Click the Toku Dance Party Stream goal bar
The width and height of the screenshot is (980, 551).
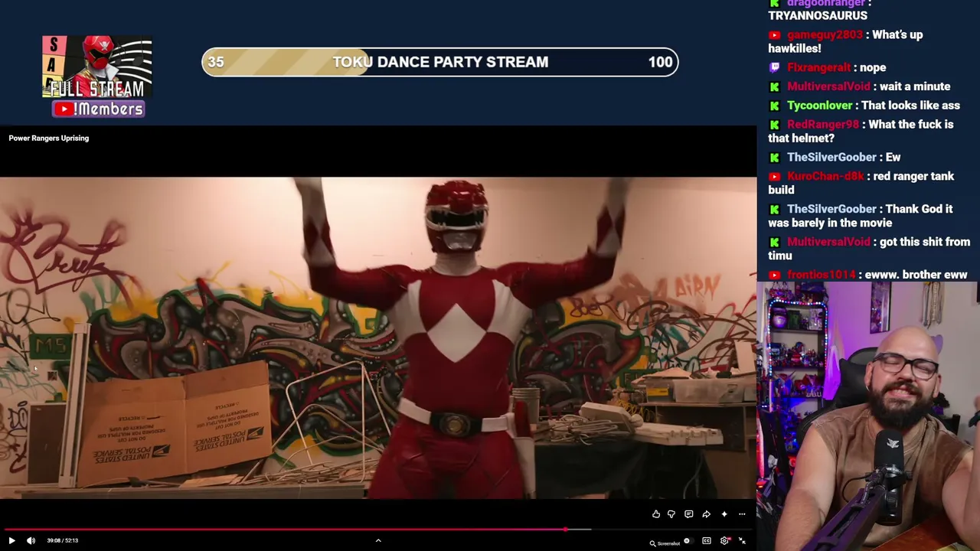440,62
